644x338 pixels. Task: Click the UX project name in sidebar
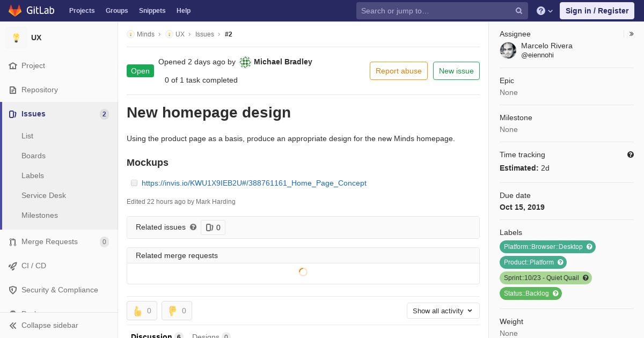point(36,38)
